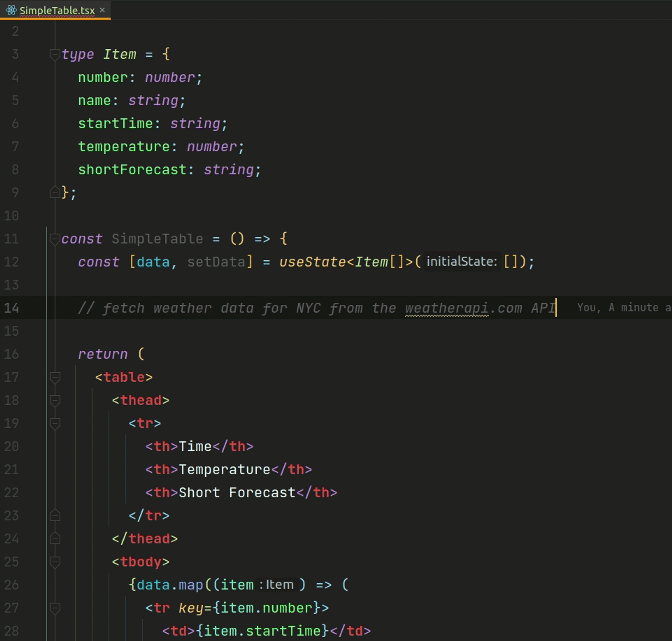
Task: Click the closing </thead> fold marker
Action: click(55, 539)
